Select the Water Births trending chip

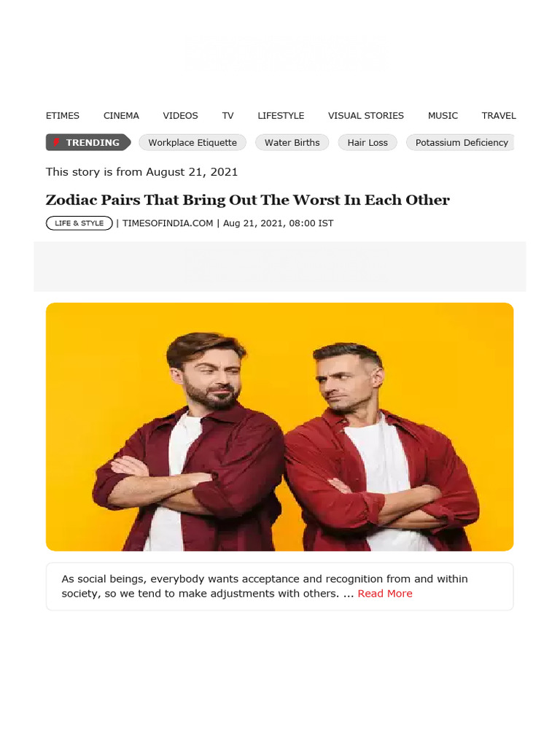tap(292, 142)
